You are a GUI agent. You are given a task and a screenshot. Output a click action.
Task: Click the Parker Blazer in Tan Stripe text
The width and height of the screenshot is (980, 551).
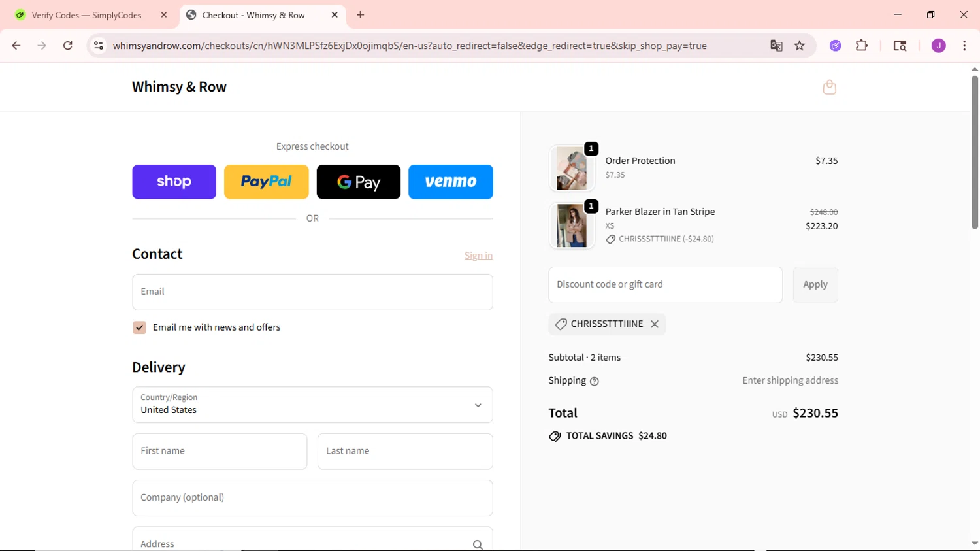coord(660,212)
